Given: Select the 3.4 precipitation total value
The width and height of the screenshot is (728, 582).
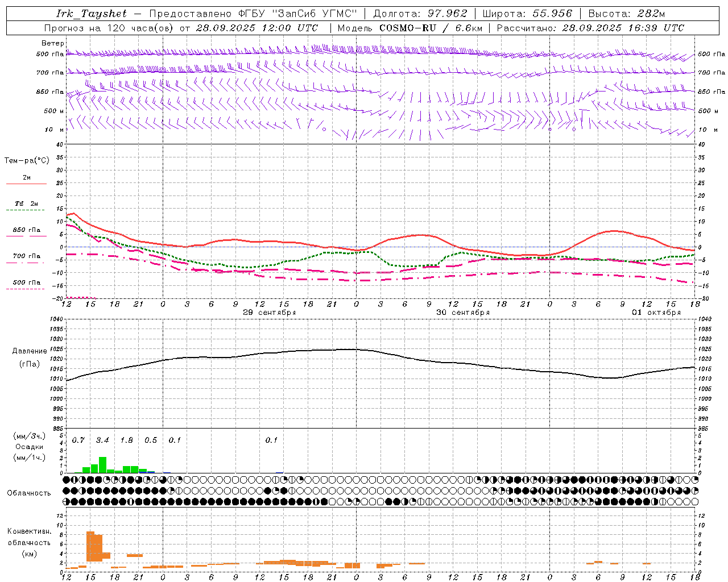Looking at the screenshot, I should 102,440.
